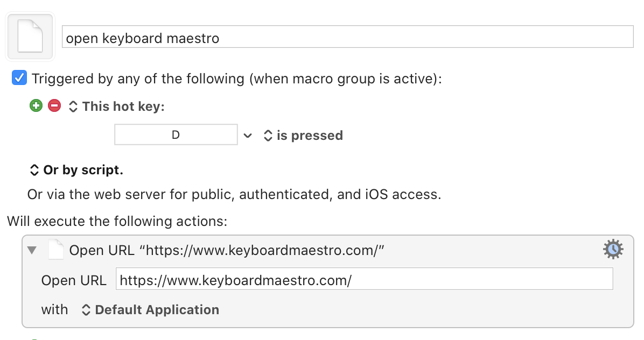
Task: Change the is pressed option popup
Action: (x=303, y=136)
